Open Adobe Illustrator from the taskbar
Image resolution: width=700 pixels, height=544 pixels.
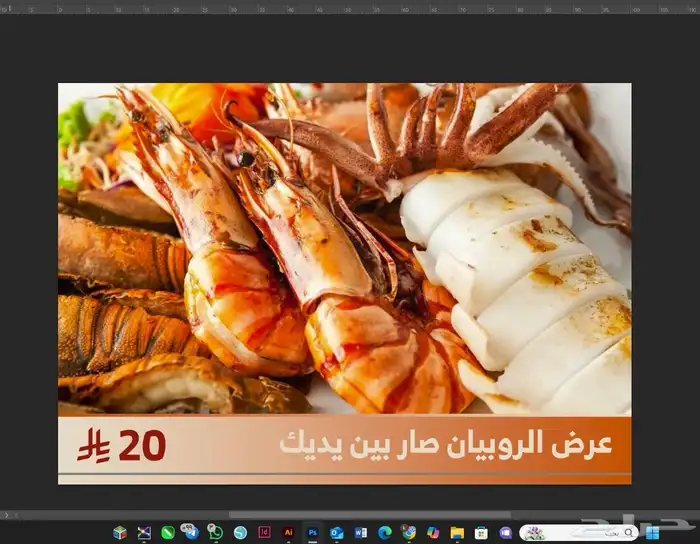(288, 532)
